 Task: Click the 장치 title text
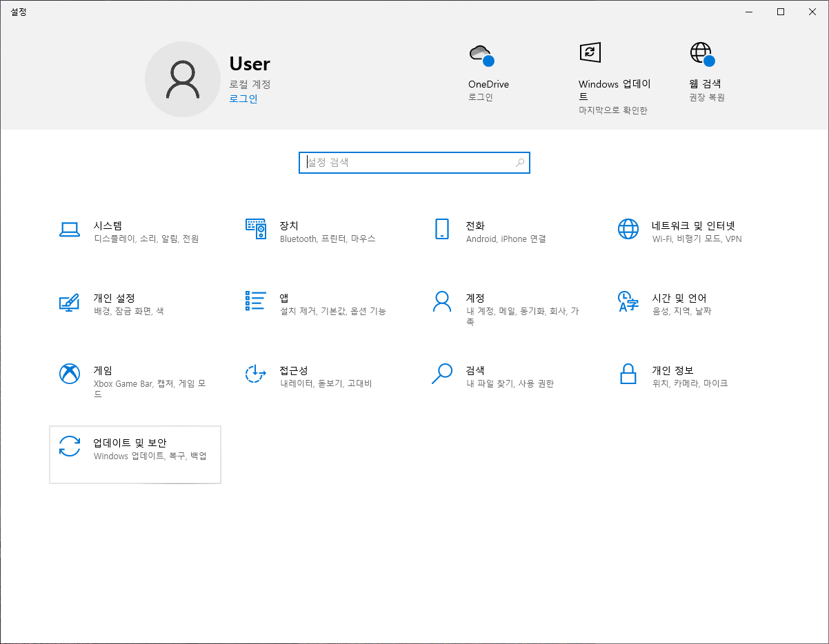coord(289,225)
